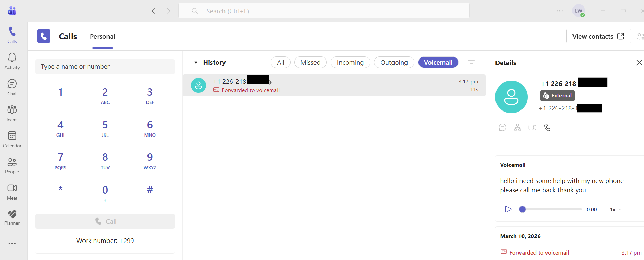Collapse the History section

196,63
